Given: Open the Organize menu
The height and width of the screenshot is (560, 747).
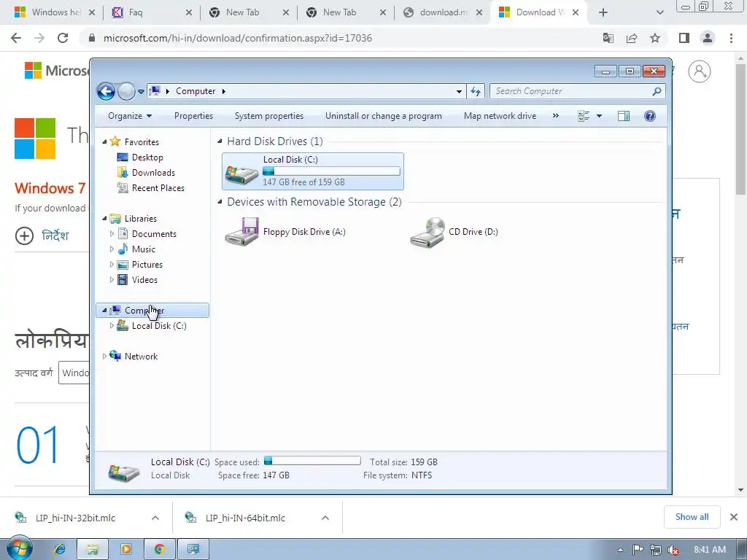Looking at the screenshot, I should [130, 116].
